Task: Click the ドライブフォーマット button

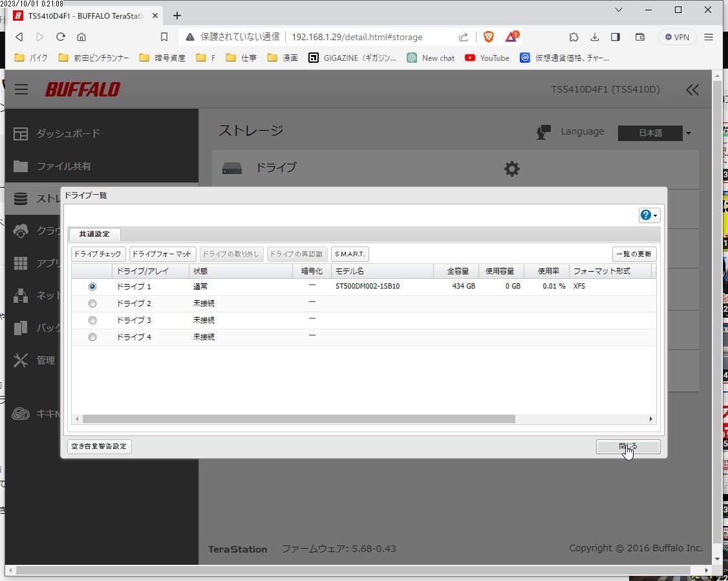Action: click(x=162, y=254)
